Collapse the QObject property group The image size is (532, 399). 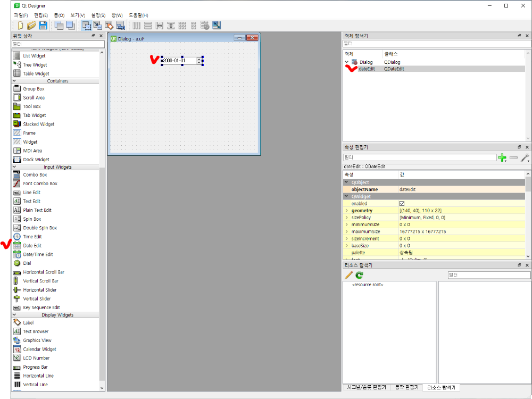346,182
